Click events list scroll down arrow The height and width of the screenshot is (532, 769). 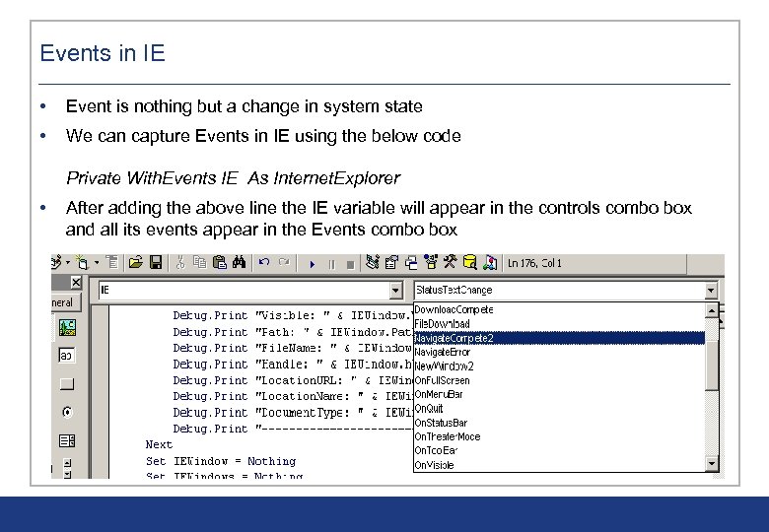(x=712, y=463)
